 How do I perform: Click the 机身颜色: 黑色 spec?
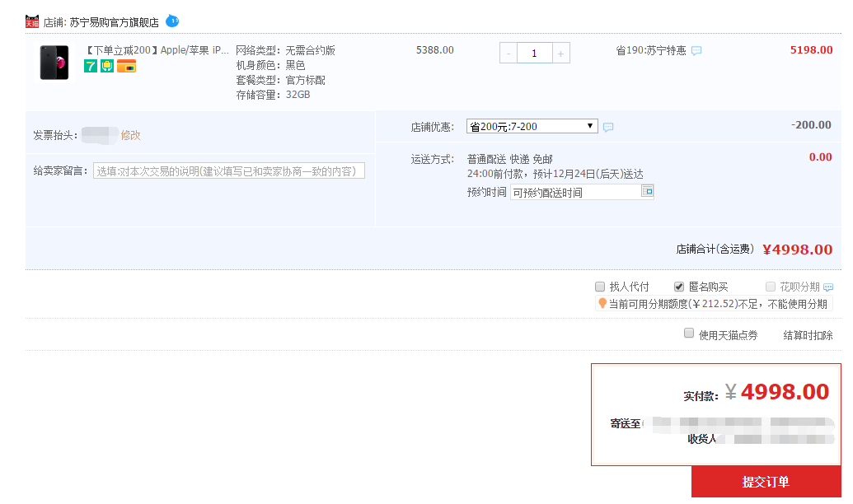point(270,65)
